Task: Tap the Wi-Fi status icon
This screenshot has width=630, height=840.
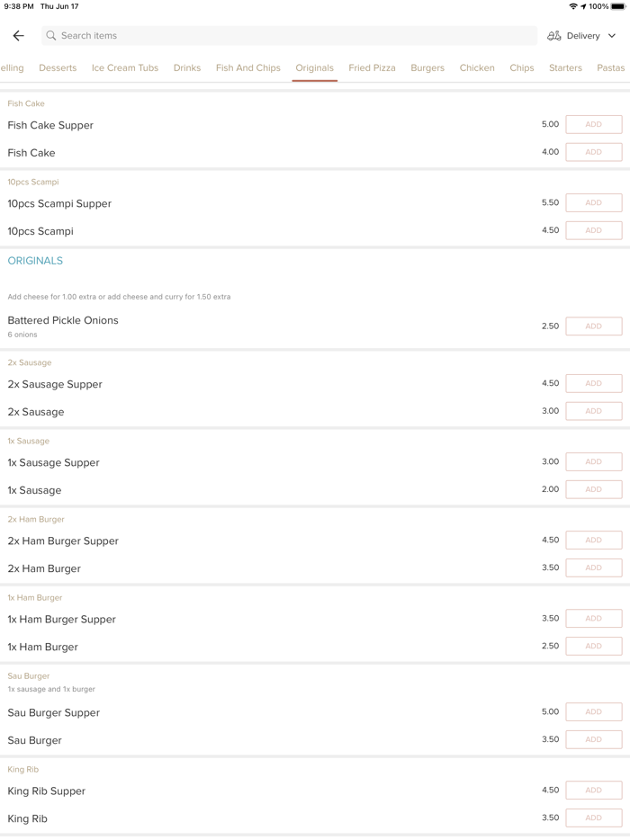Action: pyautogui.click(x=573, y=6)
